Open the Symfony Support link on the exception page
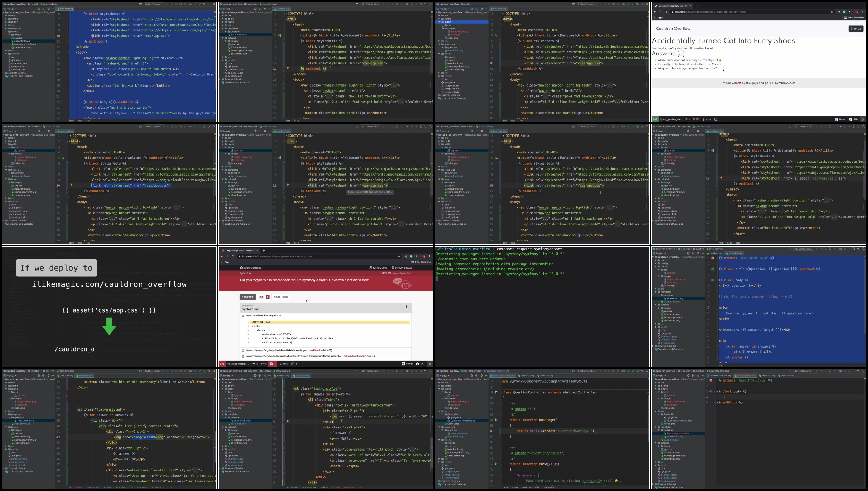 (402, 267)
